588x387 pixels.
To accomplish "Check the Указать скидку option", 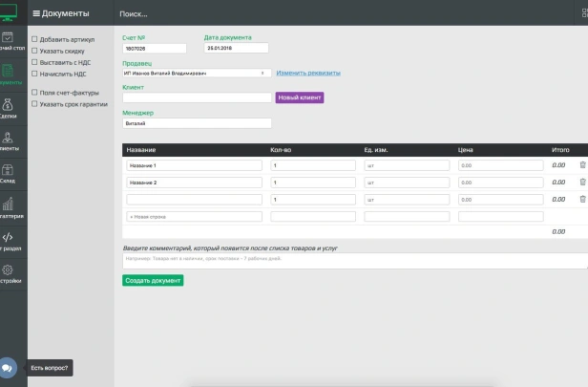I will coord(34,51).
